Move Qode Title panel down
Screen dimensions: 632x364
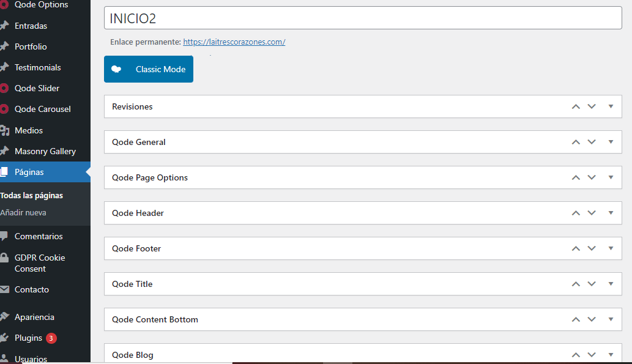592,284
